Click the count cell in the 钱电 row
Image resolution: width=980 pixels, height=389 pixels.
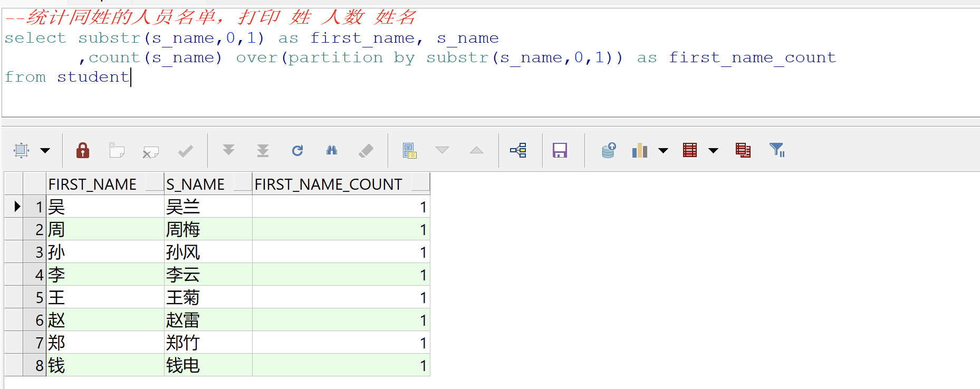point(341,365)
